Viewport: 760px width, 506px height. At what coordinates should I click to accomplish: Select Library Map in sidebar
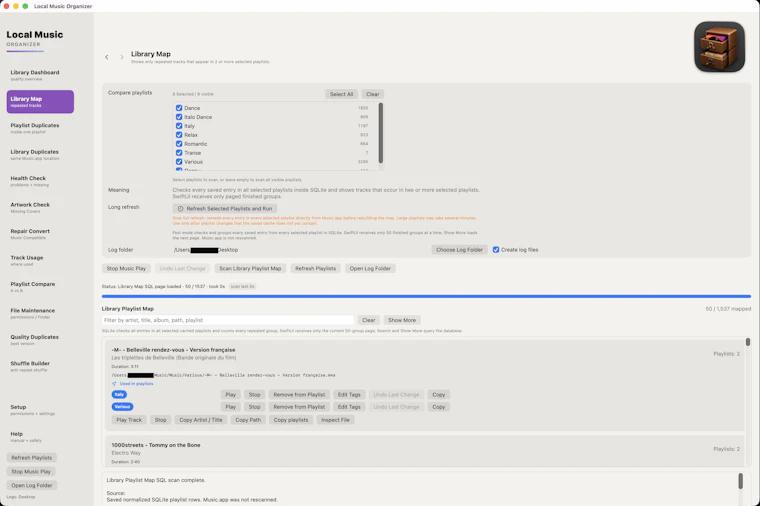click(40, 102)
